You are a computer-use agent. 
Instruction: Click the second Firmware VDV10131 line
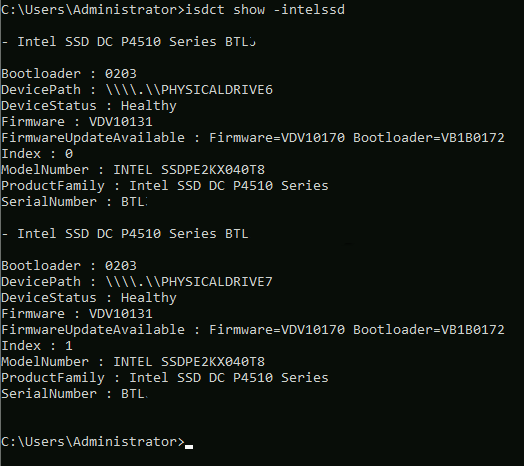point(77,314)
